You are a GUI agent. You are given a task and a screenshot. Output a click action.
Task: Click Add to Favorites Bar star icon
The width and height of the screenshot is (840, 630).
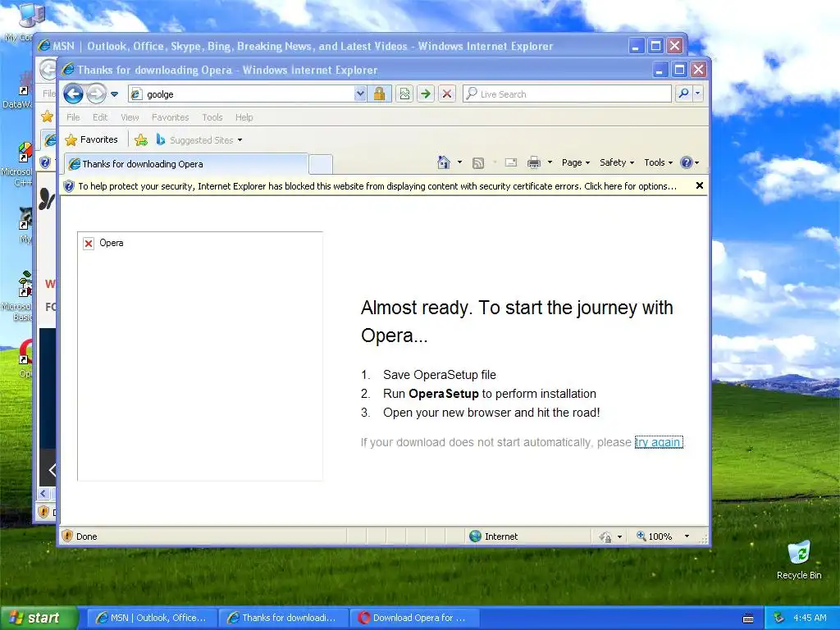click(x=141, y=139)
